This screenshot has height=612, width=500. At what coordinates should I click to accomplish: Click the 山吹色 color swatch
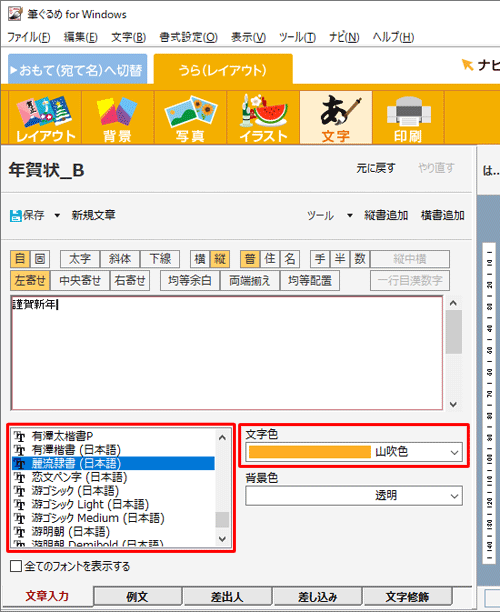[310, 452]
